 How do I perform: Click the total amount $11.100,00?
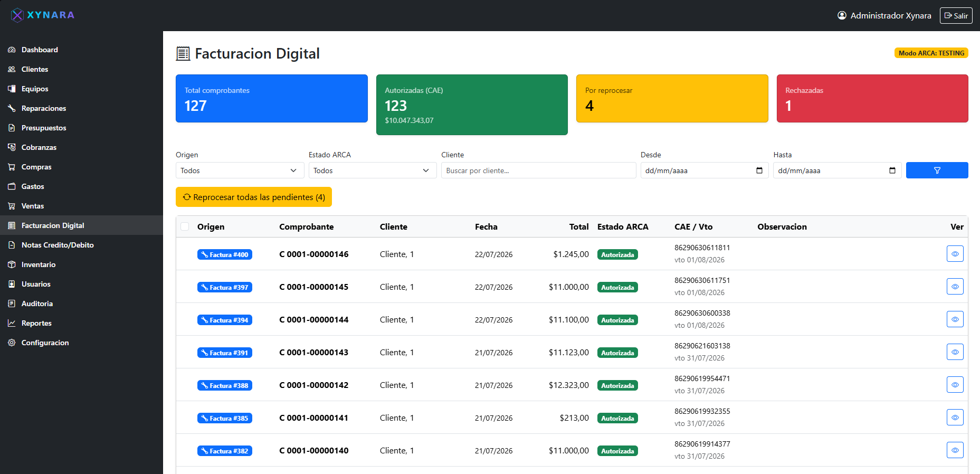click(x=569, y=320)
